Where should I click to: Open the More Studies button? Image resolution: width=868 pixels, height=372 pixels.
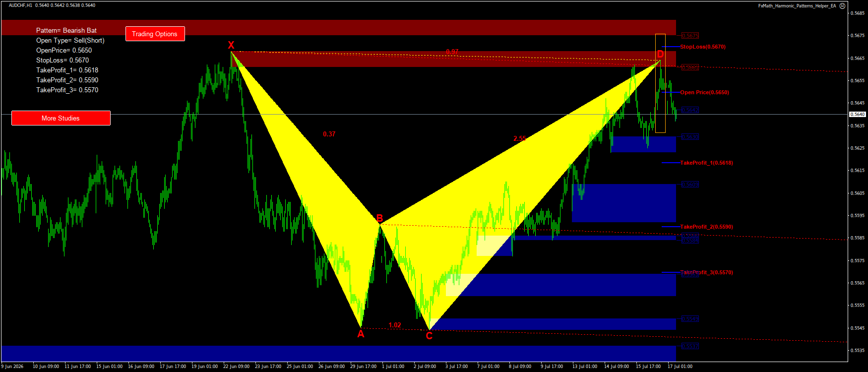[x=61, y=118]
